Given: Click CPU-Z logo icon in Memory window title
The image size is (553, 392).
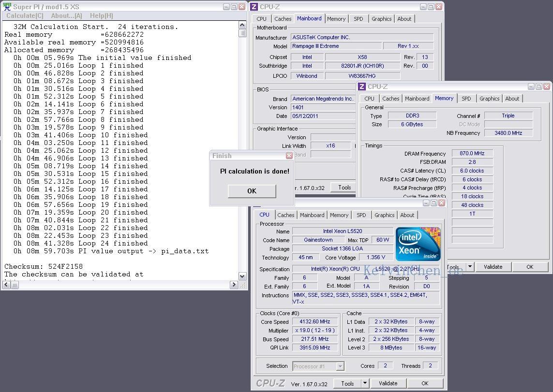Looking at the screenshot, I should click(x=362, y=87).
